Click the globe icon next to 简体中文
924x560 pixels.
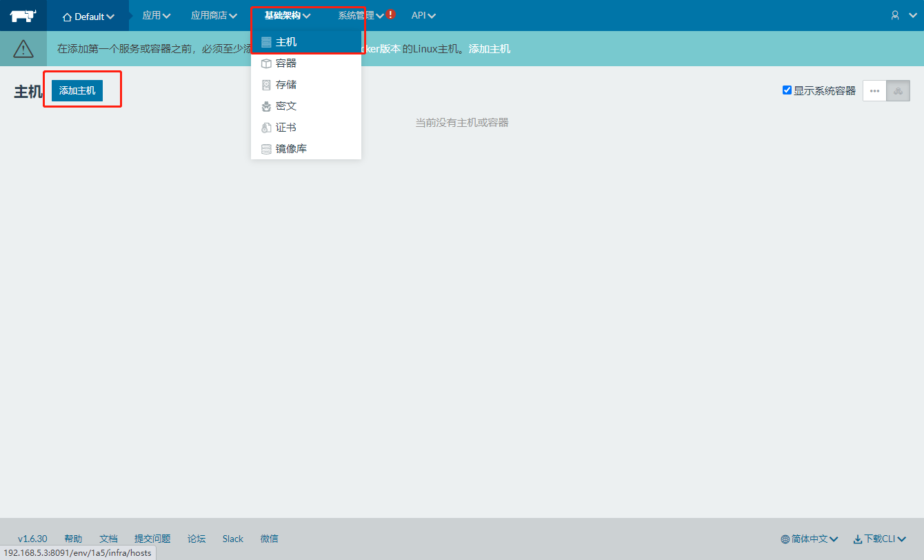(785, 539)
